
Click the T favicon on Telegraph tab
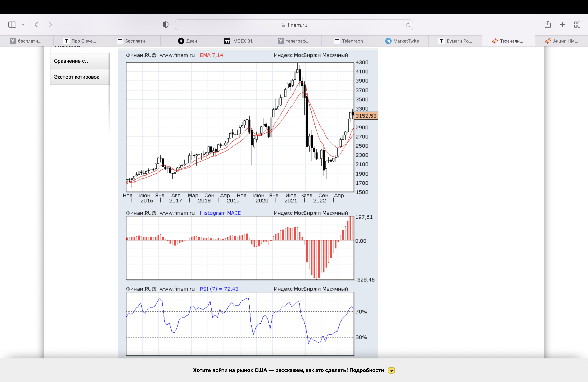tap(337, 41)
